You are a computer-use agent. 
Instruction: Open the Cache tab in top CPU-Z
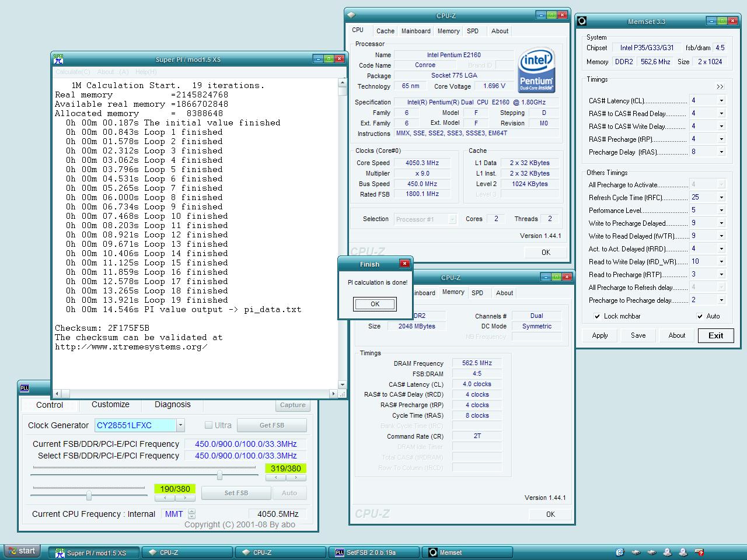pyautogui.click(x=385, y=31)
